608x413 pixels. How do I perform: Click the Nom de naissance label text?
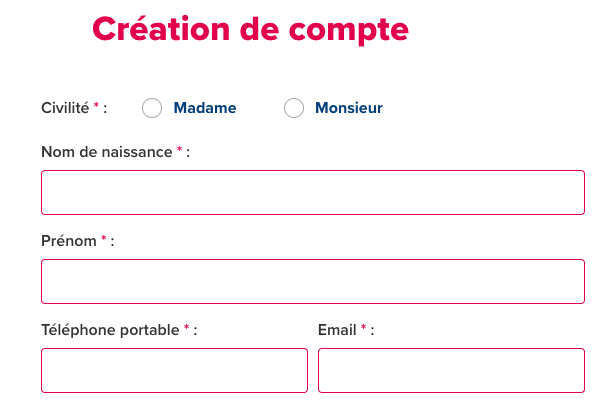point(107,152)
